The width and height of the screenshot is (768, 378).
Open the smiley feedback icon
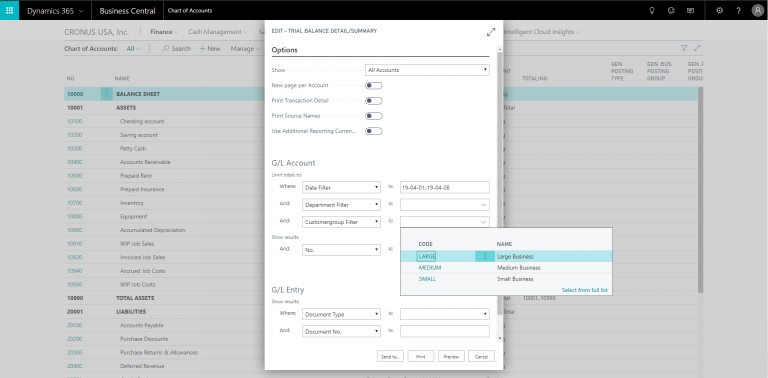tap(671, 10)
